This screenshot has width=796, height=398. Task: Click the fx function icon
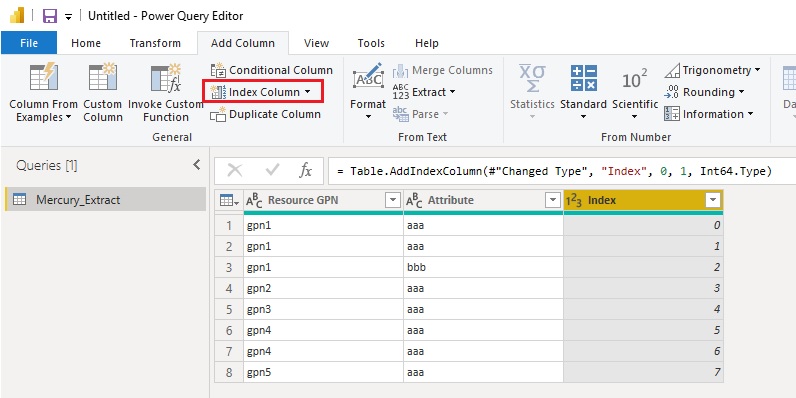[305, 171]
